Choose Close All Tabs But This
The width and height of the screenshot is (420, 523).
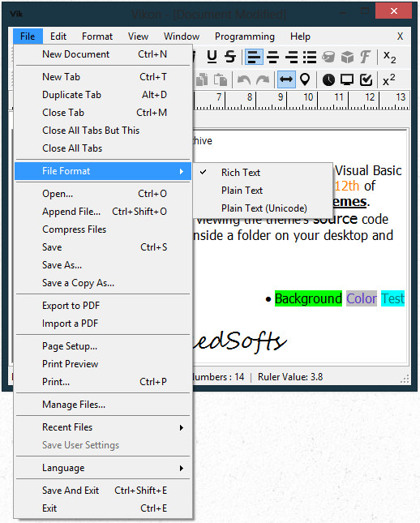point(103,131)
